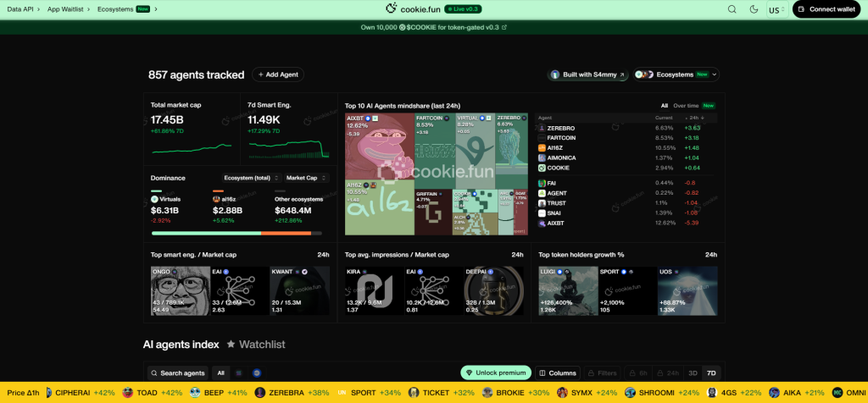This screenshot has width=868, height=403.
Task: Click Connect wallet button
Action: point(827,9)
